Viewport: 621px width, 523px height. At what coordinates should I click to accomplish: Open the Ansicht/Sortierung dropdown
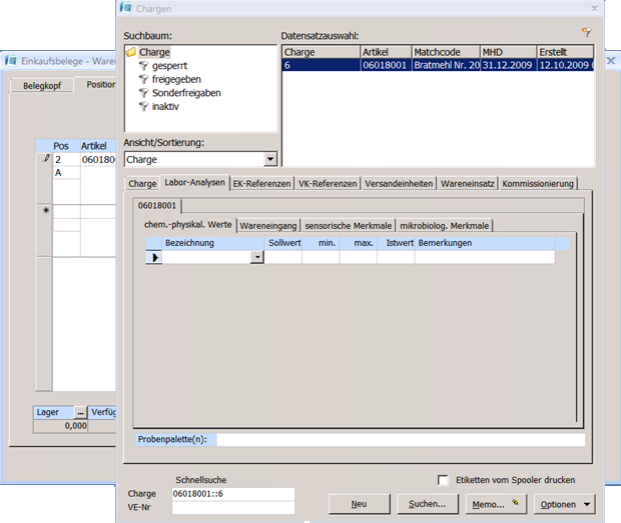click(x=270, y=159)
